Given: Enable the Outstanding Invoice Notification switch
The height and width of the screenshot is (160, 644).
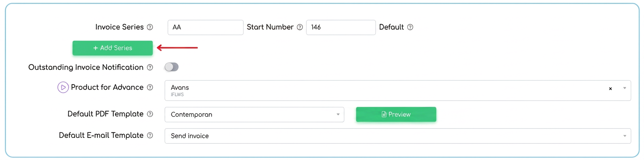Looking at the screenshot, I should (172, 67).
